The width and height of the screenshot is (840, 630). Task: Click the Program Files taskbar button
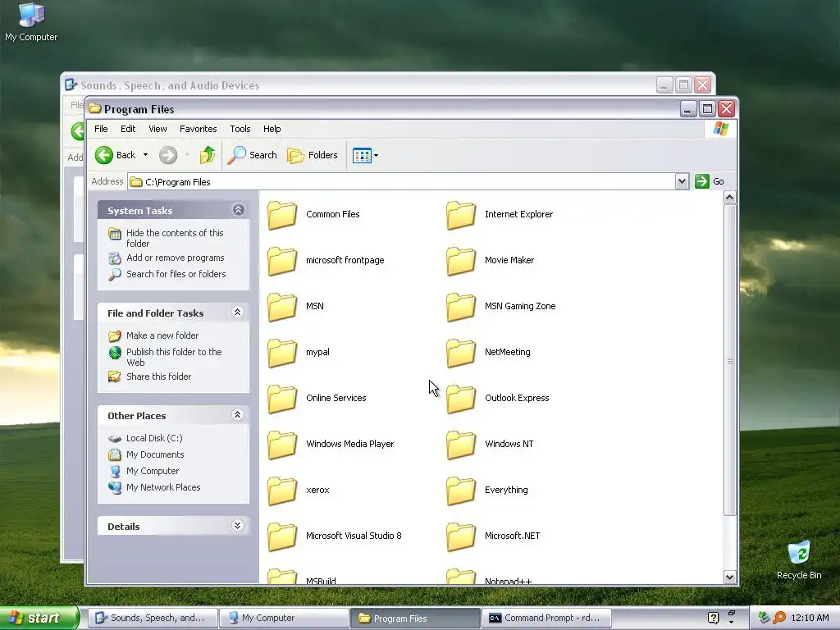click(x=415, y=619)
